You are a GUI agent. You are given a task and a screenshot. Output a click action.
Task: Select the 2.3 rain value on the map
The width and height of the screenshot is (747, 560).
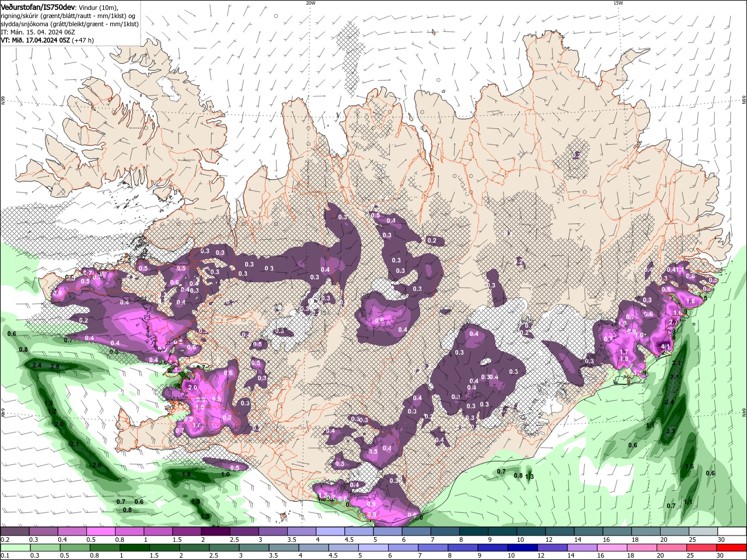pyautogui.click(x=671, y=432)
